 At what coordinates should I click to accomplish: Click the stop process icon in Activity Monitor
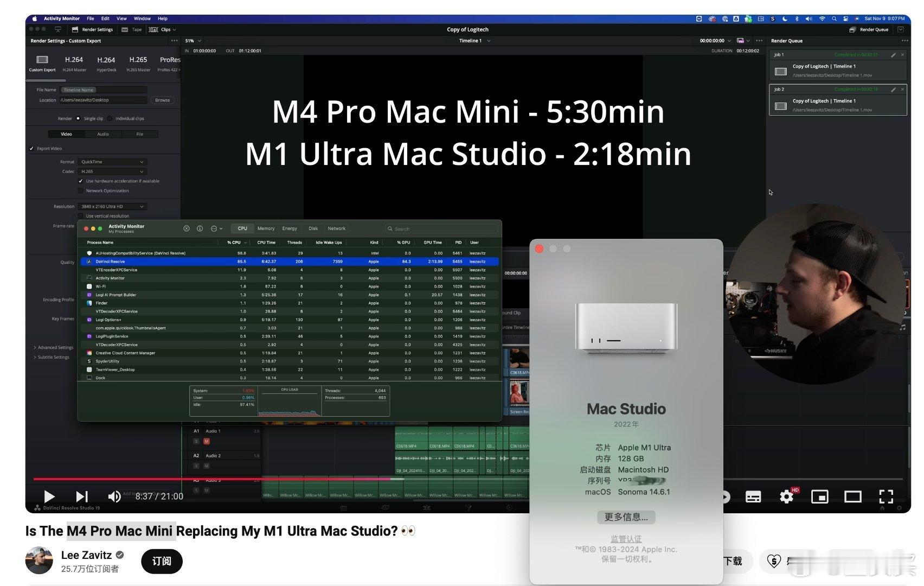[x=187, y=228]
